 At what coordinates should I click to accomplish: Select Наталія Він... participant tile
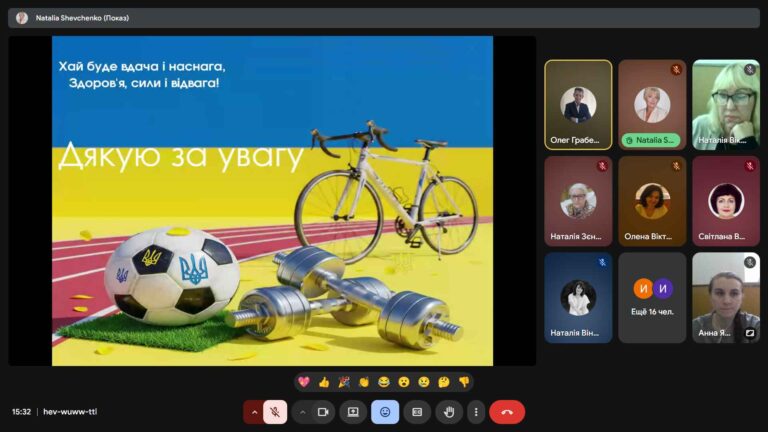tap(578, 297)
